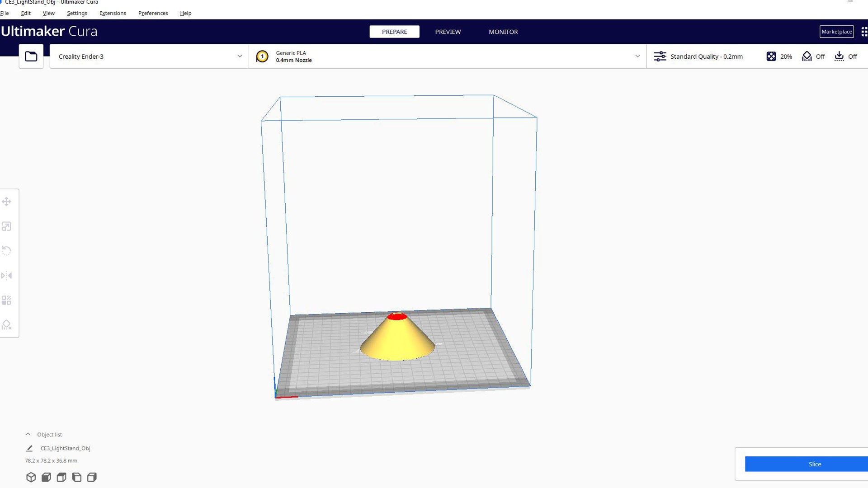
Task: Open the Preferences menu
Action: (153, 13)
